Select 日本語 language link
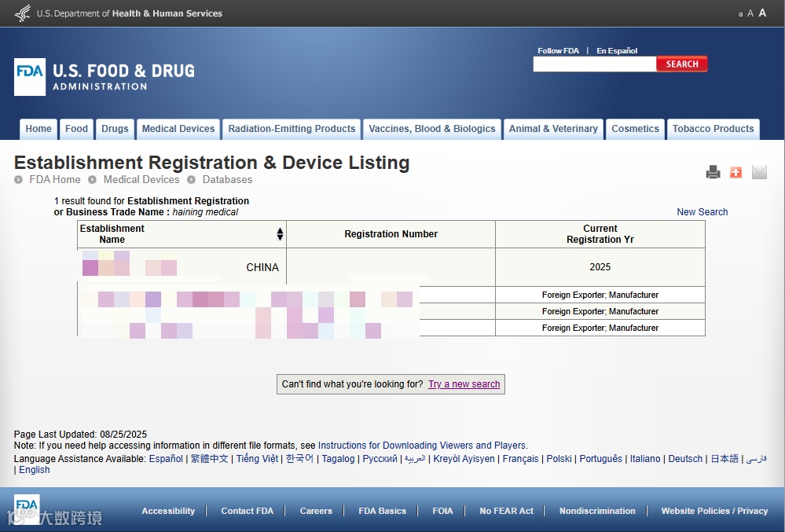Screen dimensions: 785x532 point(724,459)
